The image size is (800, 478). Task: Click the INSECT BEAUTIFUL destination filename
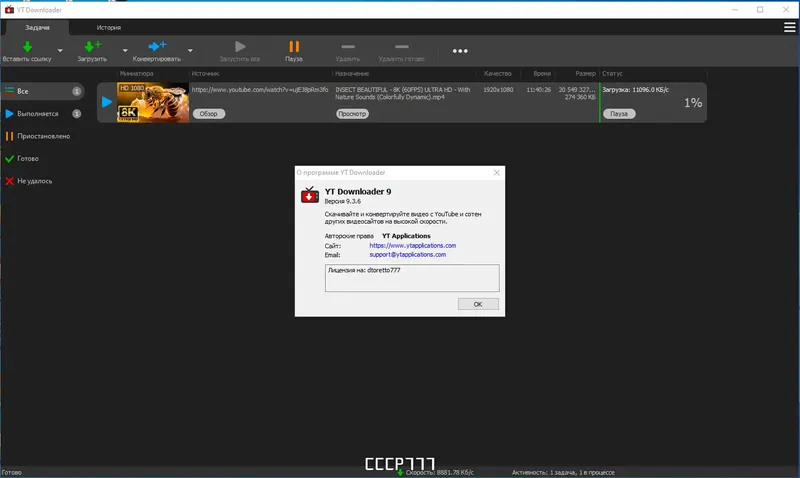pyautogui.click(x=403, y=93)
